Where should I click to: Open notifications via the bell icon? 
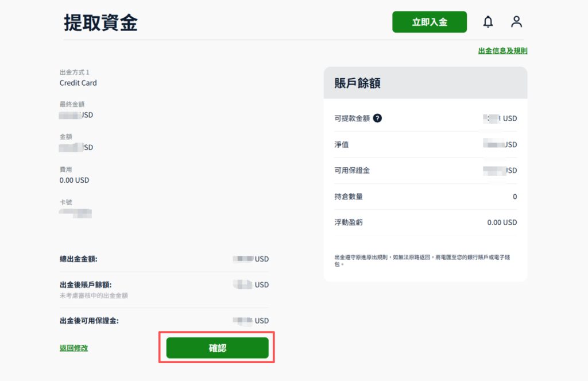pyautogui.click(x=488, y=21)
